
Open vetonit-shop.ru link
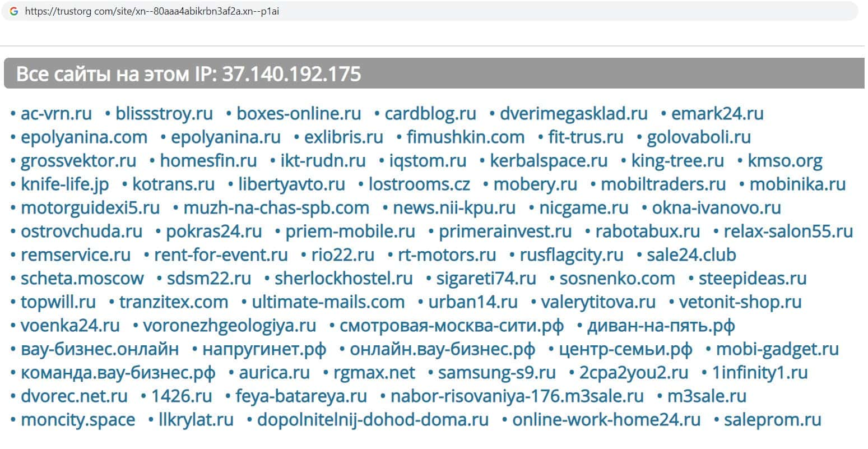740,302
